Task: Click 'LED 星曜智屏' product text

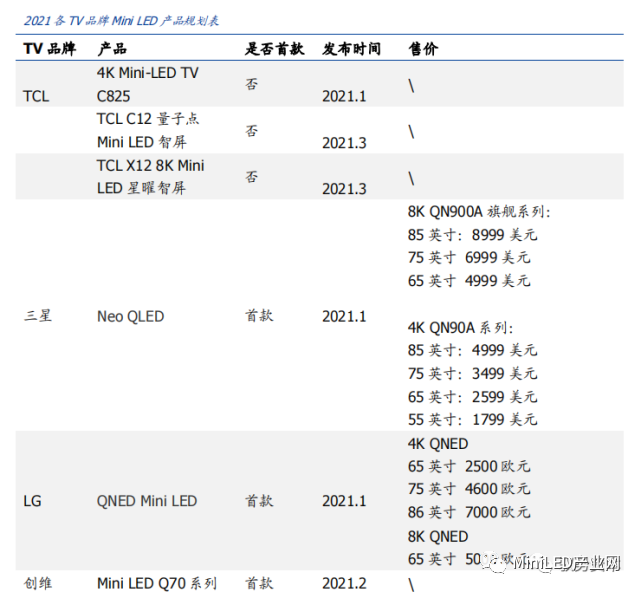Action: [141, 188]
